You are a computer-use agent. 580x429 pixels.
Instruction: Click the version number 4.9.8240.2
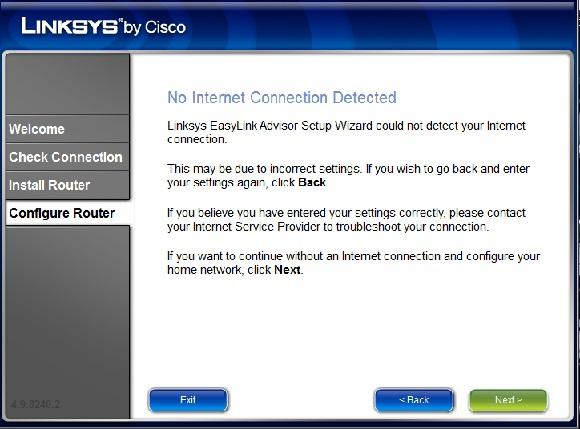coord(35,404)
